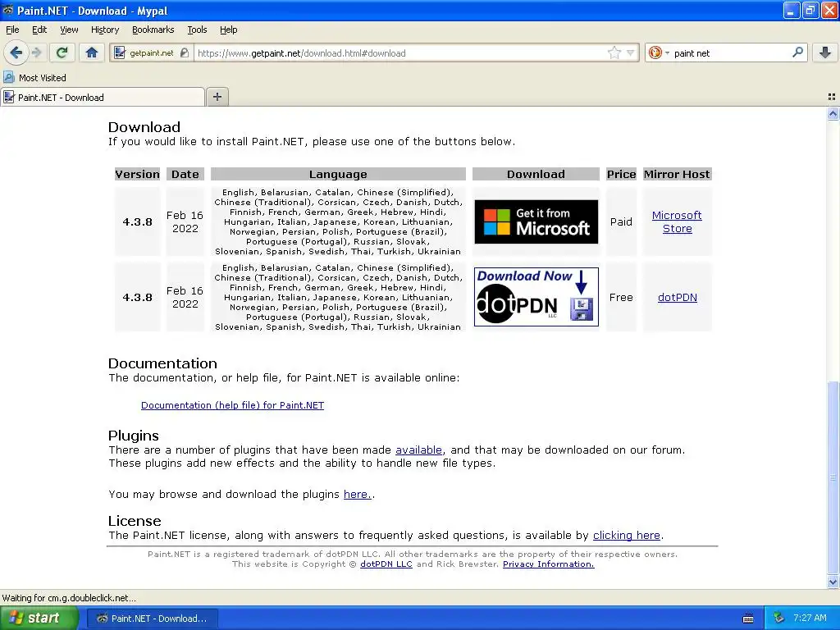
Task: Click the 'Free' price cell
Action: click(621, 297)
